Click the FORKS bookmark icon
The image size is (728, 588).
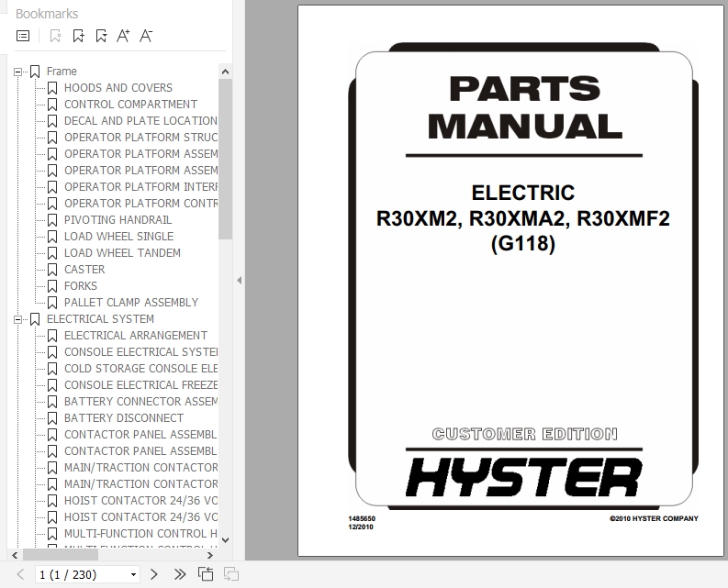pos(52,286)
